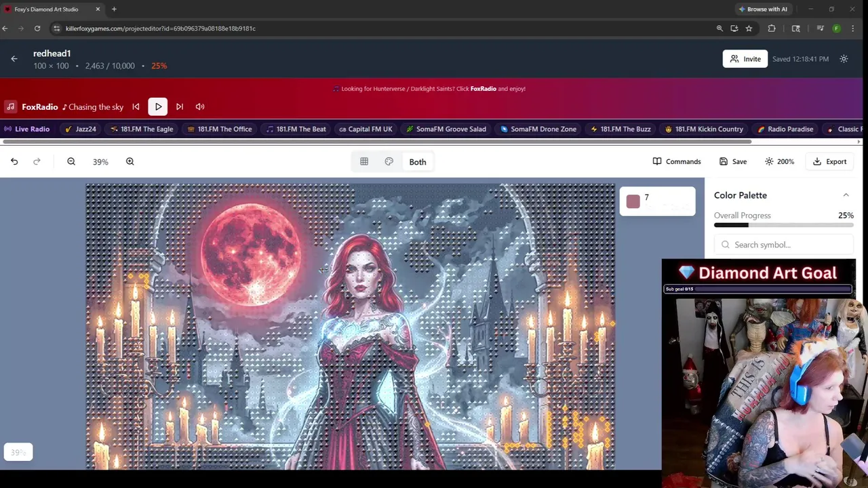
Task: Click the install app icon in address bar
Action: tap(734, 28)
